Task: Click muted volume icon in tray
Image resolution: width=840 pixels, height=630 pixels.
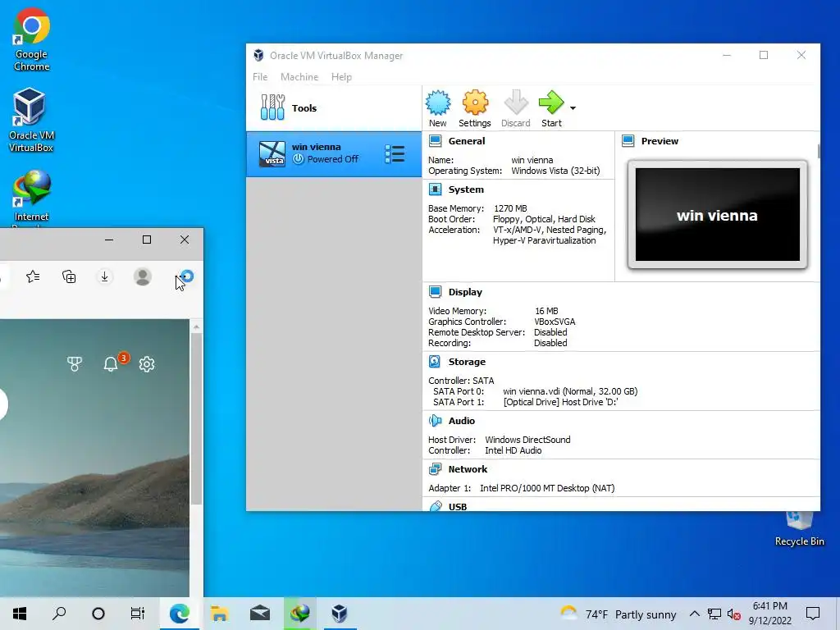Action: coord(734,614)
